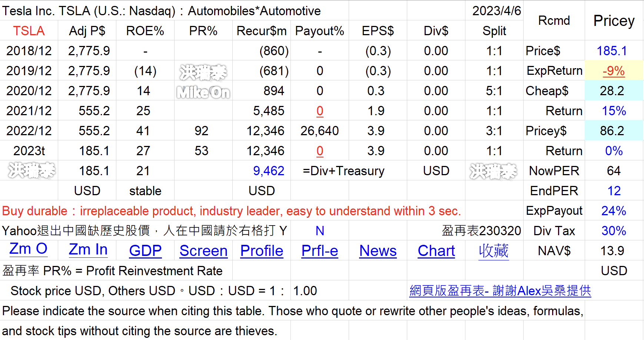This screenshot has width=644, height=340.
Task: Select the ROE% value (14)
Action: pyautogui.click(x=145, y=71)
